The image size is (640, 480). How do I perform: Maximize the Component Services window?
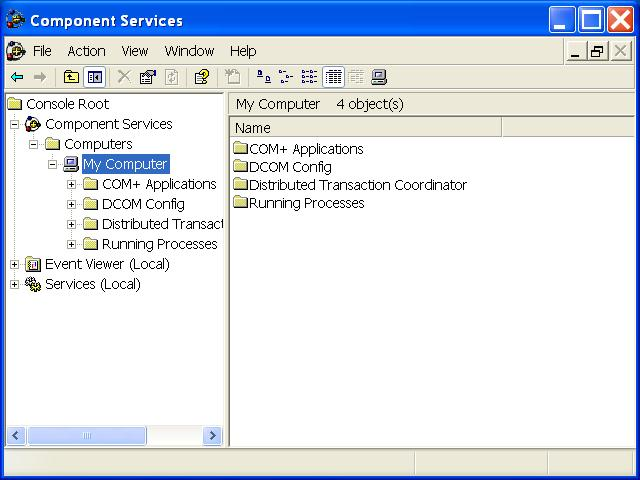point(591,19)
